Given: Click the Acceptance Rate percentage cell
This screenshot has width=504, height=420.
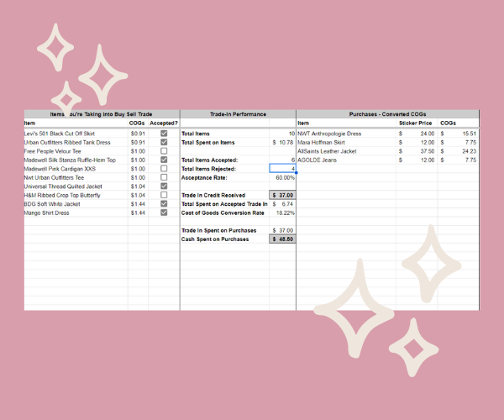Looking at the screenshot, I should [282, 177].
